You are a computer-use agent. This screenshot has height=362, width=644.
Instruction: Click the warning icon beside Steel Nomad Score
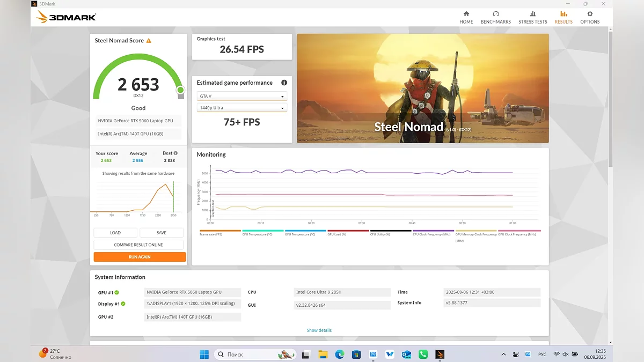click(x=149, y=41)
